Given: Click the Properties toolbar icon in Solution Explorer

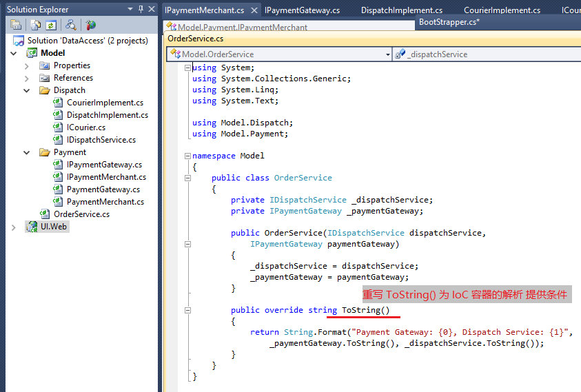Looking at the screenshot, I should (x=16, y=25).
